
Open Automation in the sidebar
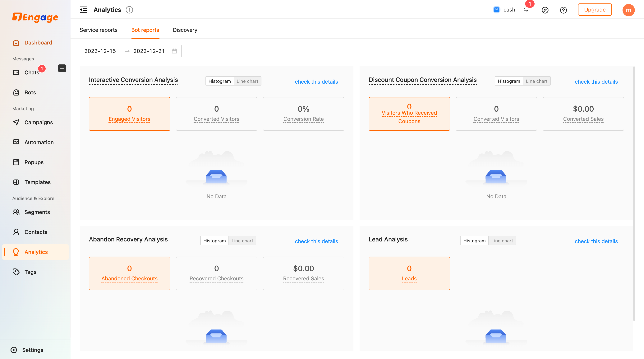tap(35, 142)
